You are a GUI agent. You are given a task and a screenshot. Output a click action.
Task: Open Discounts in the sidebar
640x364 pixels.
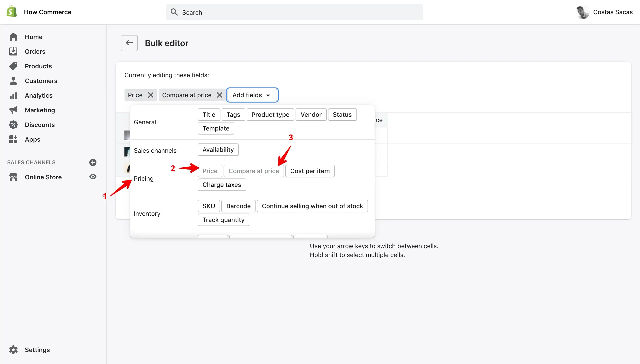coord(40,125)
